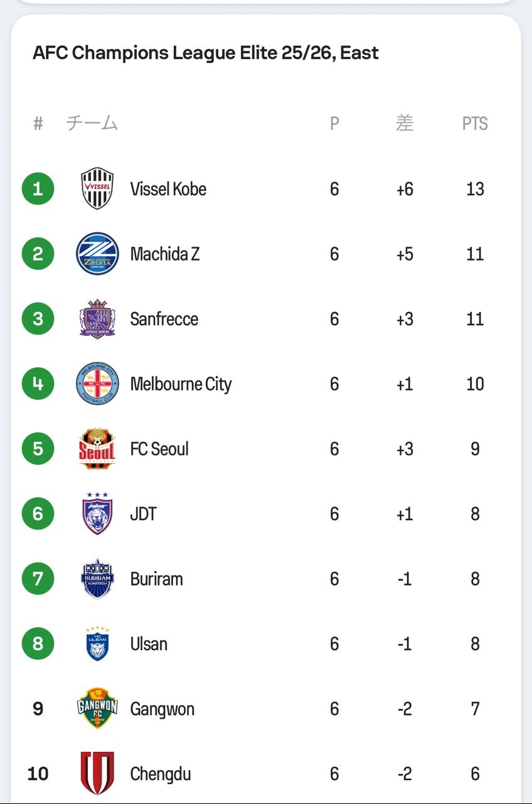Go to the Melbourne City team page
Viewport: 532px width, 804px height.
pyautogui.click(x=181, y=384)
